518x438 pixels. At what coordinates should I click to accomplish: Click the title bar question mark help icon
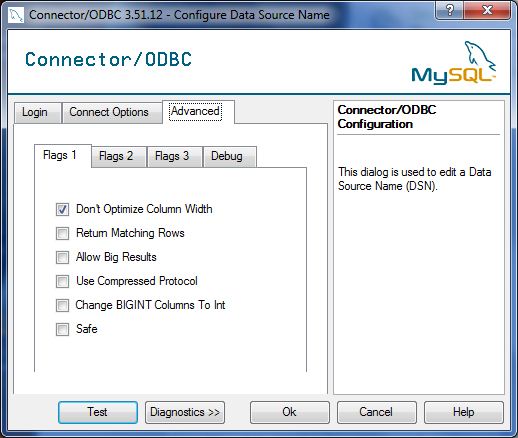(x=449, y=10)
